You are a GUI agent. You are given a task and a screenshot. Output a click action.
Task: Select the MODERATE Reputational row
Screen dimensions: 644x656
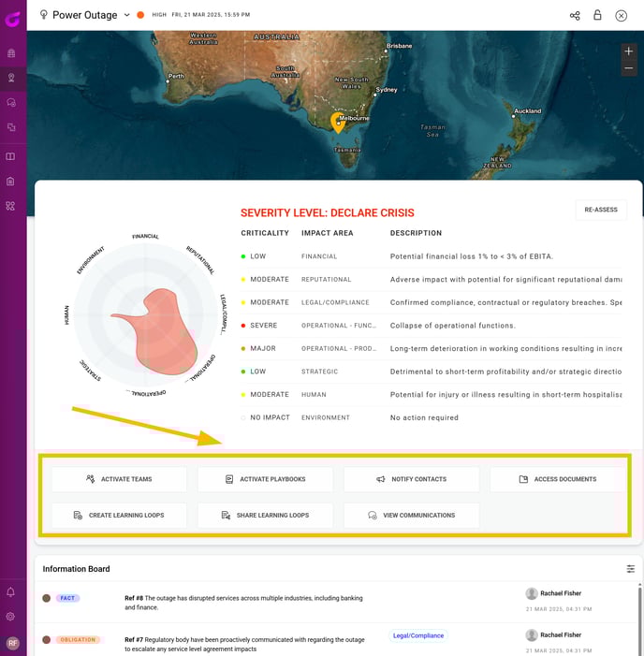[431, 280]
